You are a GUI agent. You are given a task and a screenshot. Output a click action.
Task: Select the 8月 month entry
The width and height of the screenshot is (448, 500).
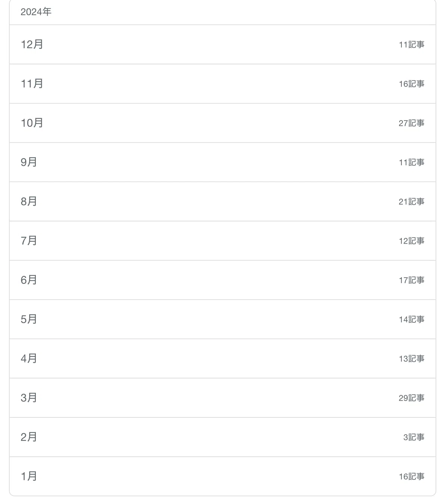[x=223, y=201]
